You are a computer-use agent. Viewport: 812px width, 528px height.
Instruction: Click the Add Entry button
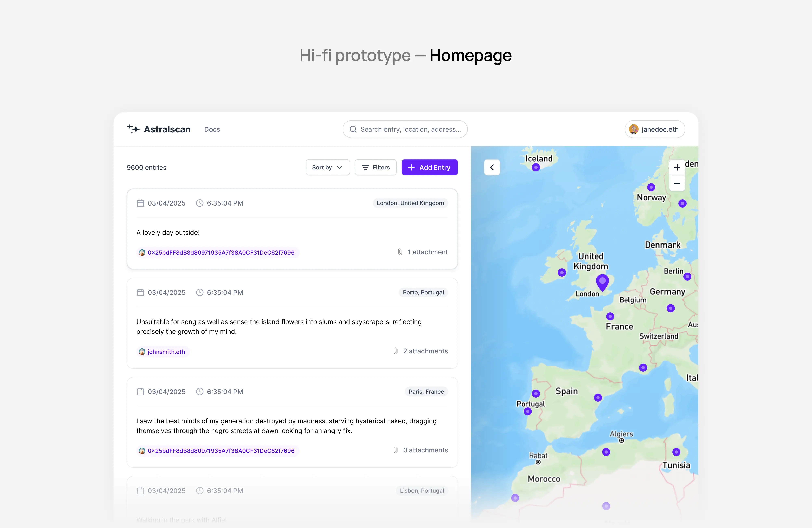point(430,167)
